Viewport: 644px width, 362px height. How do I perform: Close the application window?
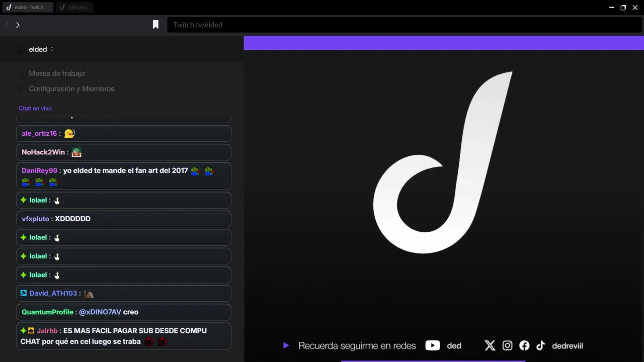point(635,8)
